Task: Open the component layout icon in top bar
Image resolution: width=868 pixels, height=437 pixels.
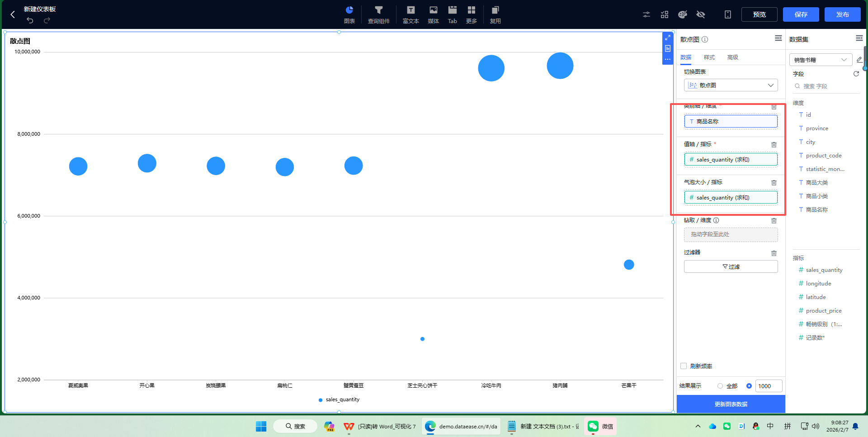Action: (x=665, y=14)
